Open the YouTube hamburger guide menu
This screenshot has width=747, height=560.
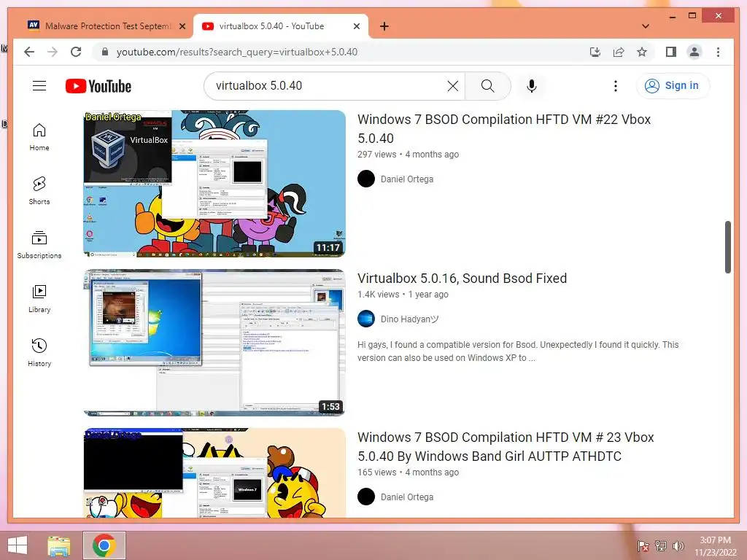[x=39, y=86]
